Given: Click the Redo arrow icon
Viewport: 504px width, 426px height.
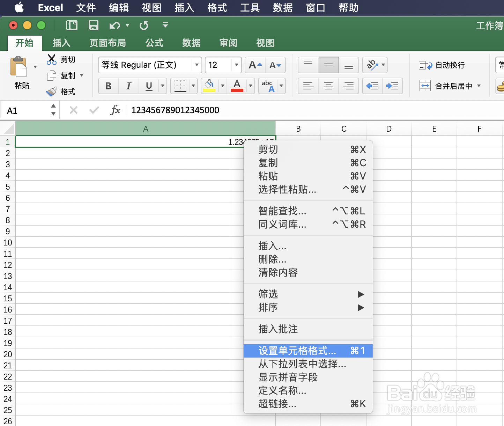Looking at the screenshot, I should [144, 25].
